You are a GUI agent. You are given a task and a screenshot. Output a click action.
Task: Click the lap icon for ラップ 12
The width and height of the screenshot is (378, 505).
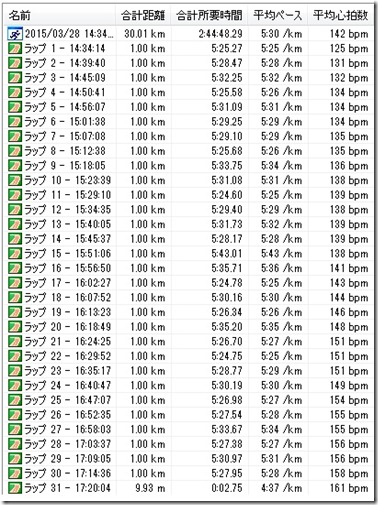tap(15, 210)
